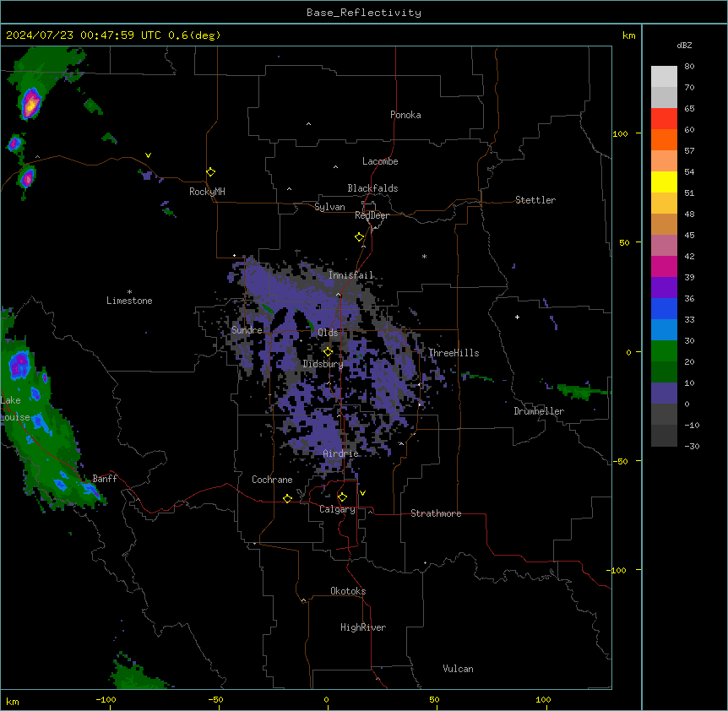Click the intense storm cell at the top-left corner
This screenshot has height=711, width=728.
click(x=30, y=103)
